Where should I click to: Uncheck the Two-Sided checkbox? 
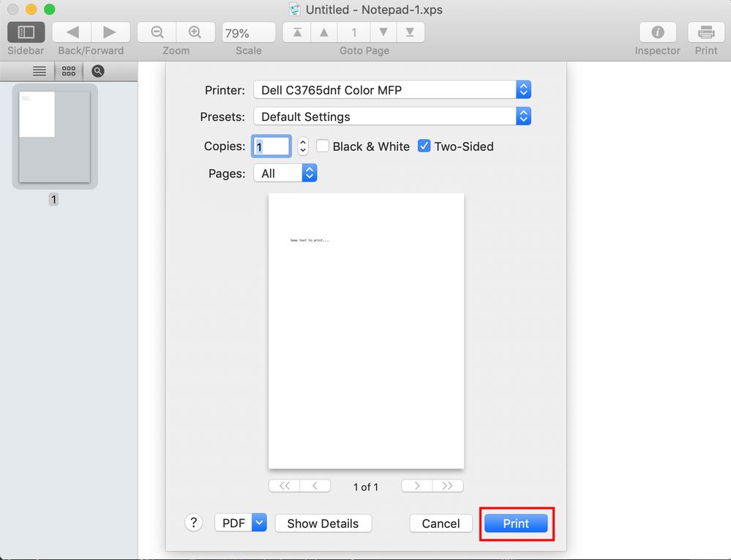point(424,146)
